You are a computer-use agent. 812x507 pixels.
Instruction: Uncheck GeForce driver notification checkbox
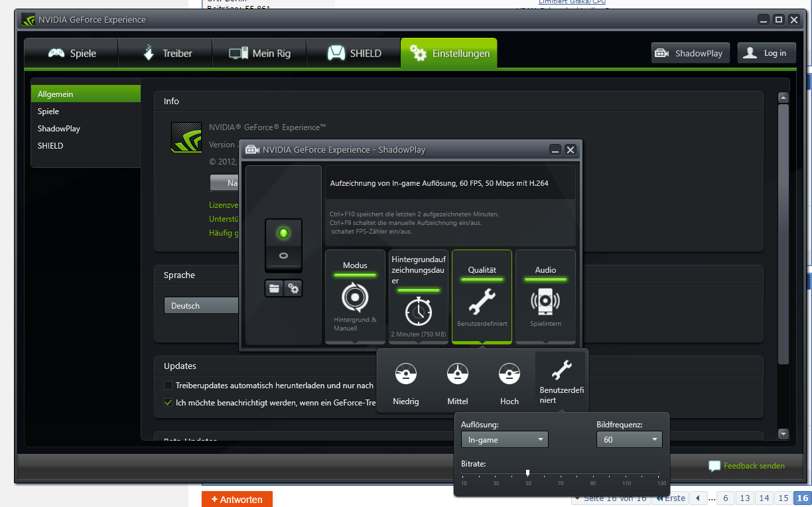[169, 402]
